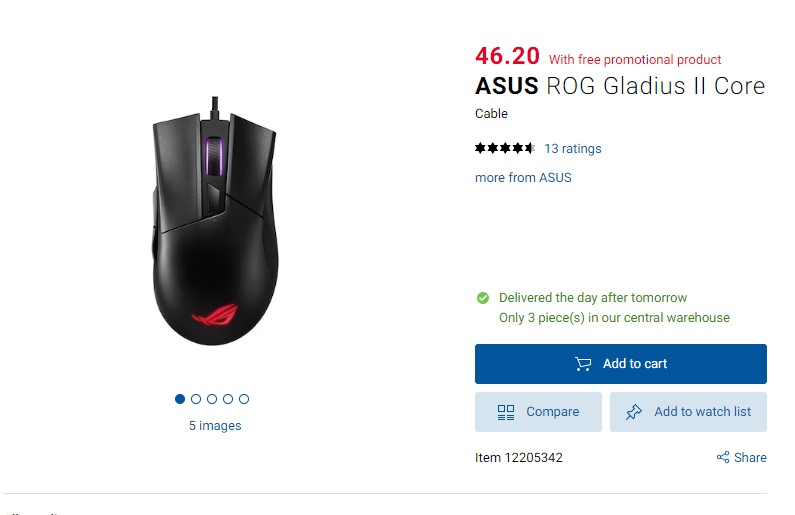Select the second image dot
Viewport: 795px width, 515px height.
196,399
